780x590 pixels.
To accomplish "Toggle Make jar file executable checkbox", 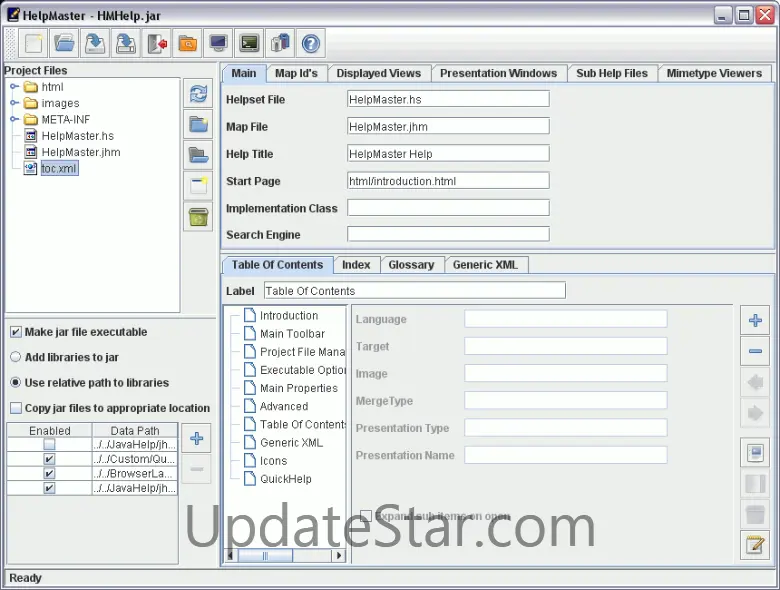I will pyautogui.click(x=16, y=332).
